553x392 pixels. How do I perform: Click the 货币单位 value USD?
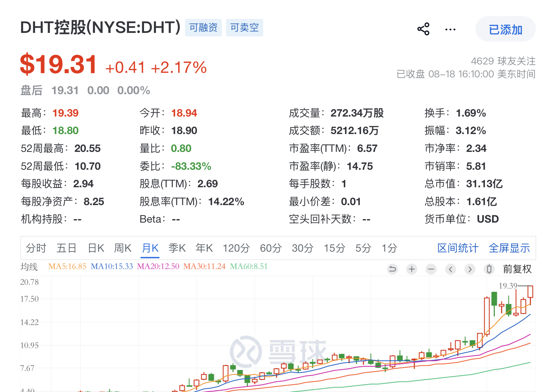click(x=488, y=219)
